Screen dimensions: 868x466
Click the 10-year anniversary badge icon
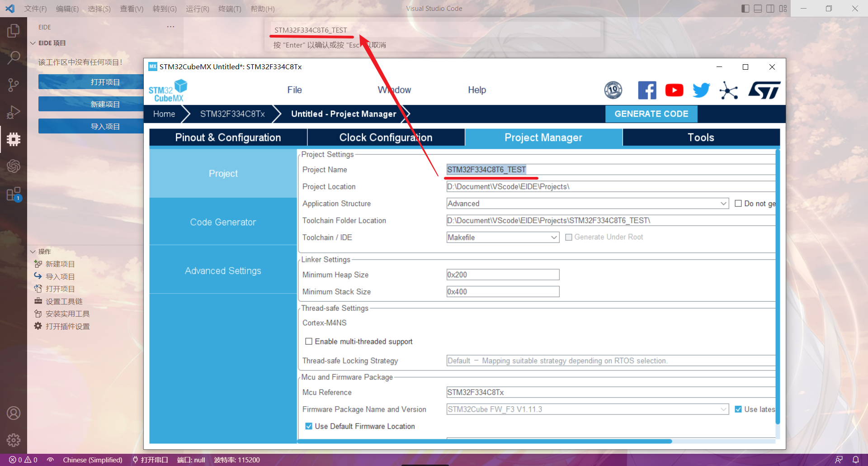click(x=613, y=90)
